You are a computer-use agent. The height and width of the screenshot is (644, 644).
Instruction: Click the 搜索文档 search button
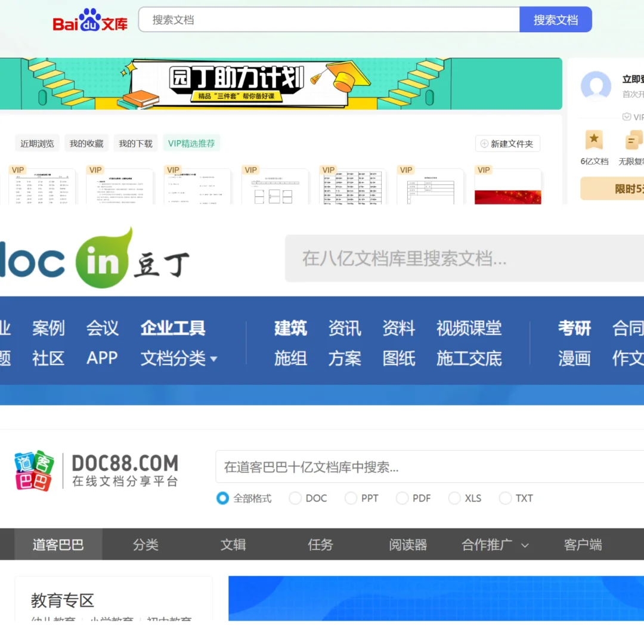point(555,19)
